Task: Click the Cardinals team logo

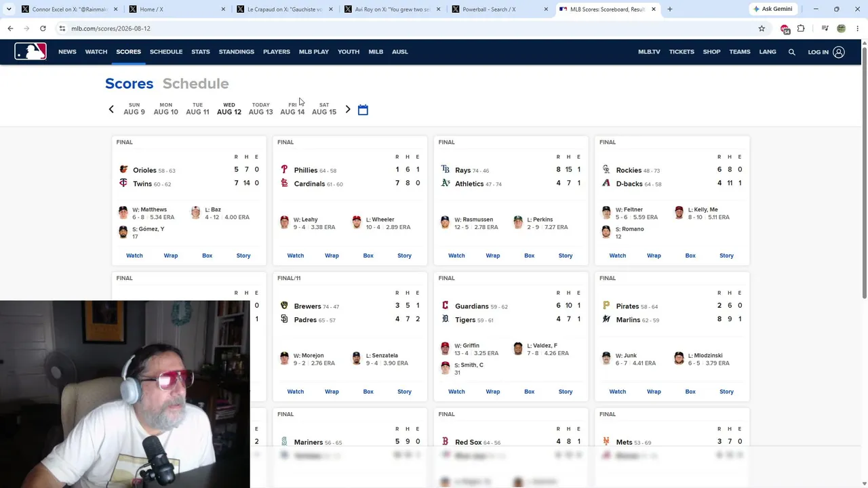Action: (284, 183)
